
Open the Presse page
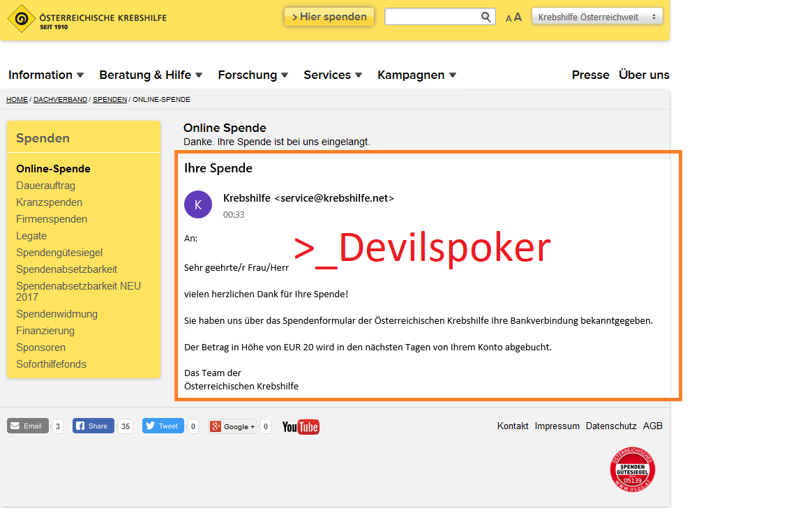(x=590, y=75)
